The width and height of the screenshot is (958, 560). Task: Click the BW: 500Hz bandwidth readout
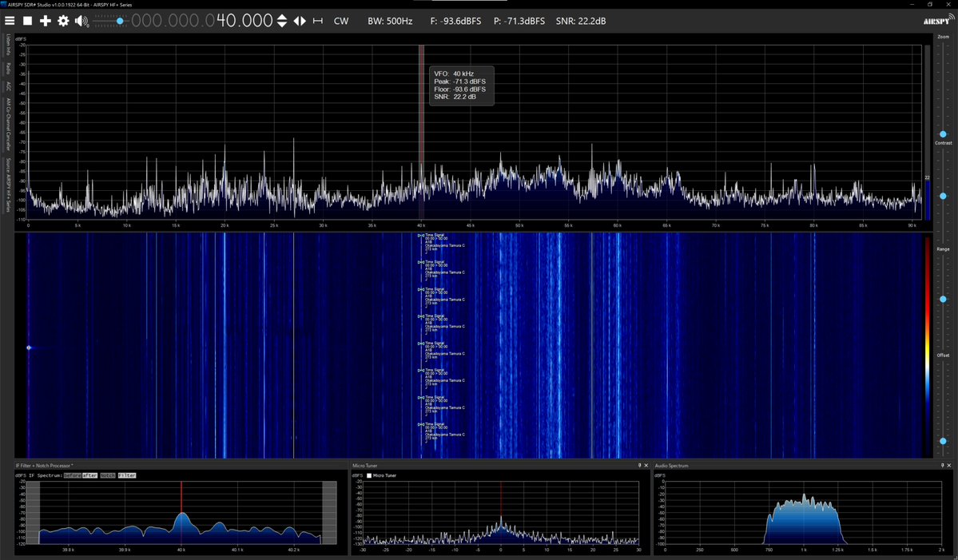tap(390, 21)
